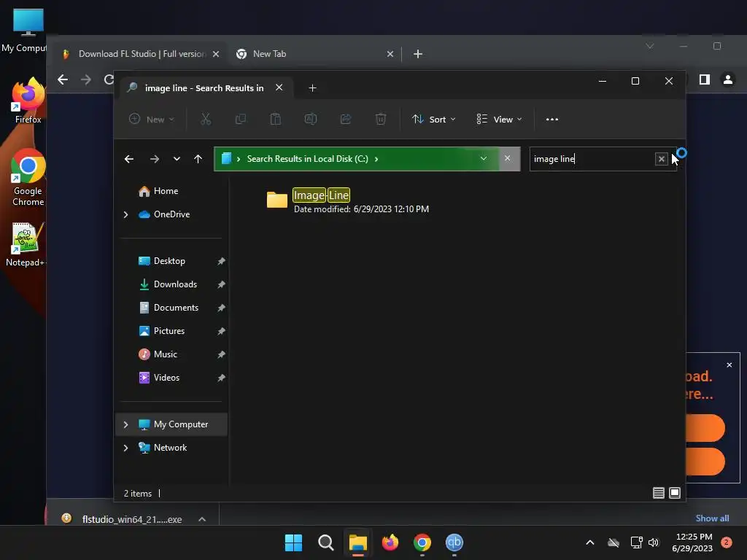Open Desktop quick access folder
747x560 pixels.
[169, 261]
